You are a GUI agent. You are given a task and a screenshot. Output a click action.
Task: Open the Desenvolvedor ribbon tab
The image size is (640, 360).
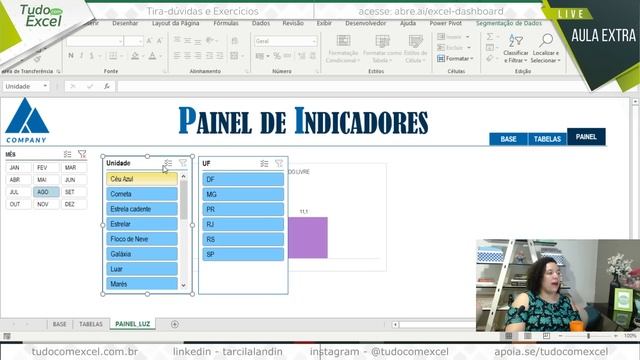[x=365, y=23]
